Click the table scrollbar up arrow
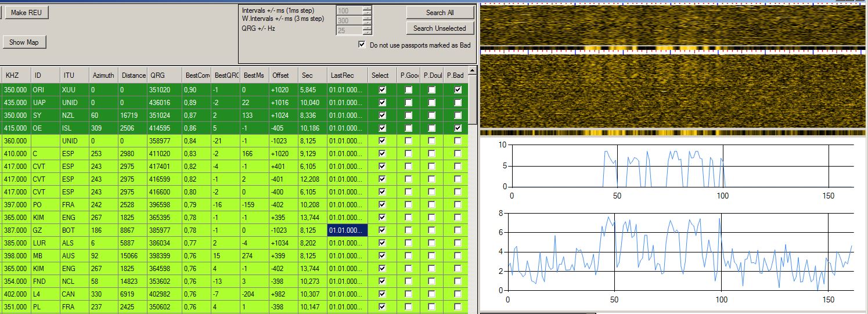The width and height of the screenshot is (868, 314). click(x=473, y=71)
